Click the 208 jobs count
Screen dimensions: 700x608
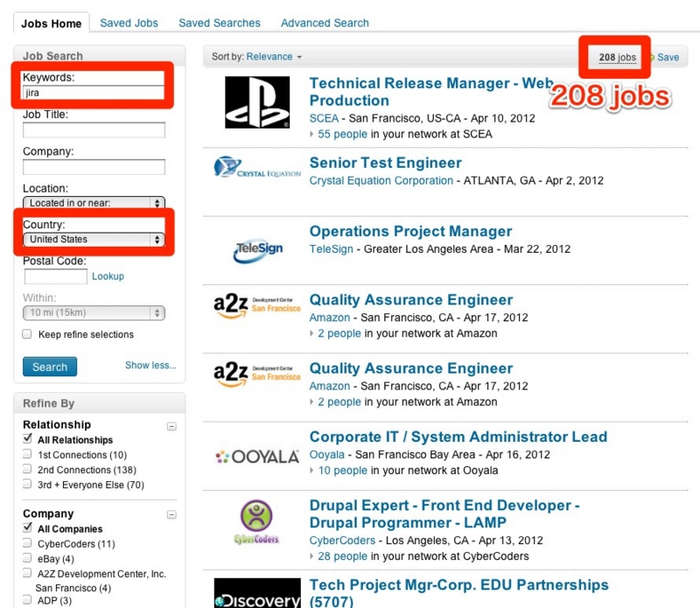618,57
